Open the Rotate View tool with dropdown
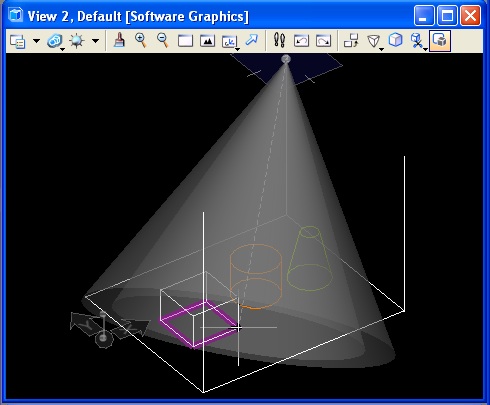This screenshot has width=490, height=405. pos(230,42)
